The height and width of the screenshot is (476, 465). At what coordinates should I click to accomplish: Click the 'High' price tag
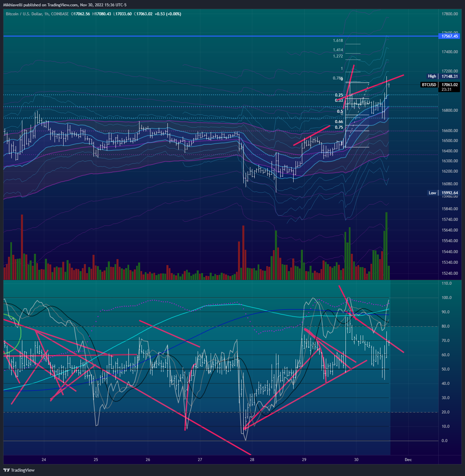432,76
